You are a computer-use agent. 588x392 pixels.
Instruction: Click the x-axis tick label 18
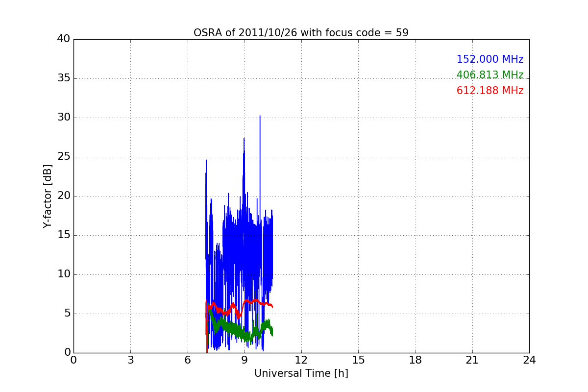pos(415,360)
